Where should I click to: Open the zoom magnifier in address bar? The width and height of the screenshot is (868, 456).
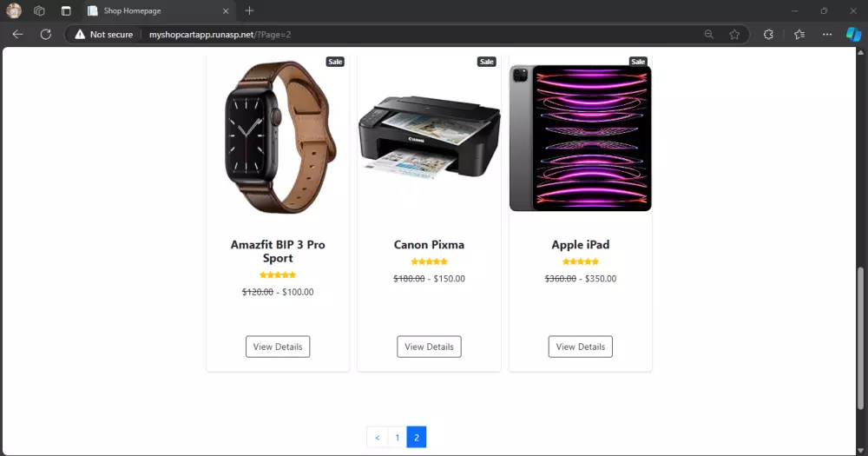pyautogui.click(x=708, y=35)
